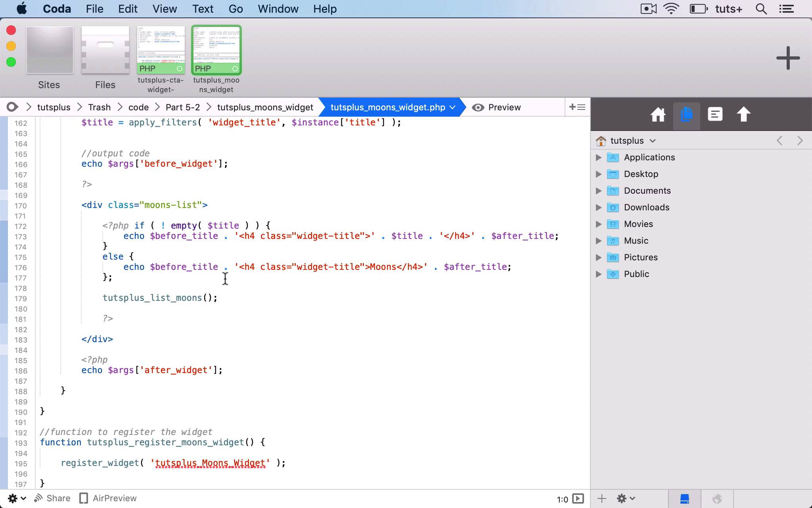Expand the Documents folder
The width and height of the screenshot is (812, 508).
pyautogui.click(x=598, y=191)
